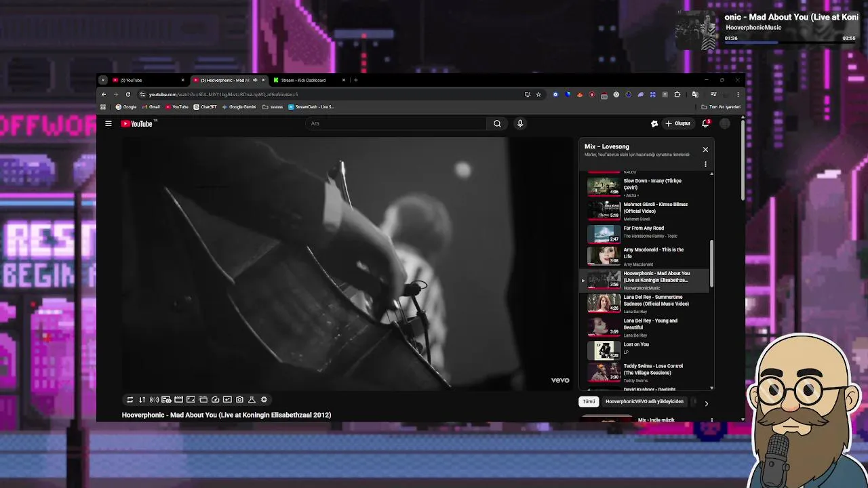This screenshot has height=488, width=868.
Task: Play Lana Del Rey - Young and Beautiful
Action: click(644, 327)
